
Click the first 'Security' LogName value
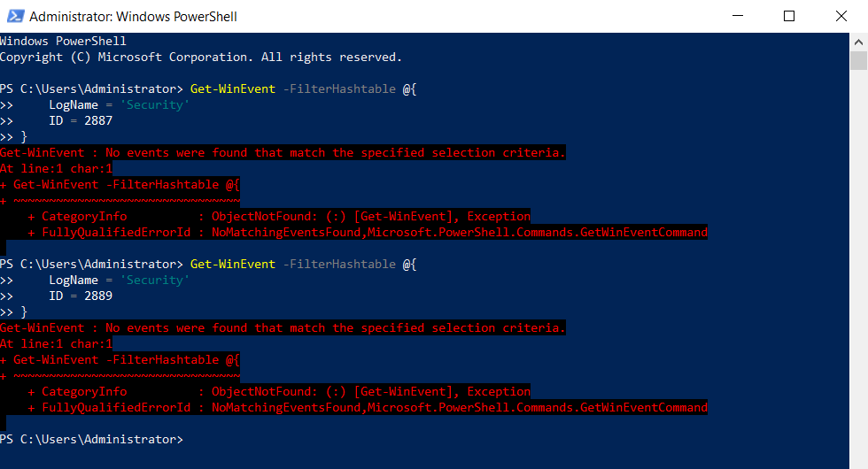(155, 105)
